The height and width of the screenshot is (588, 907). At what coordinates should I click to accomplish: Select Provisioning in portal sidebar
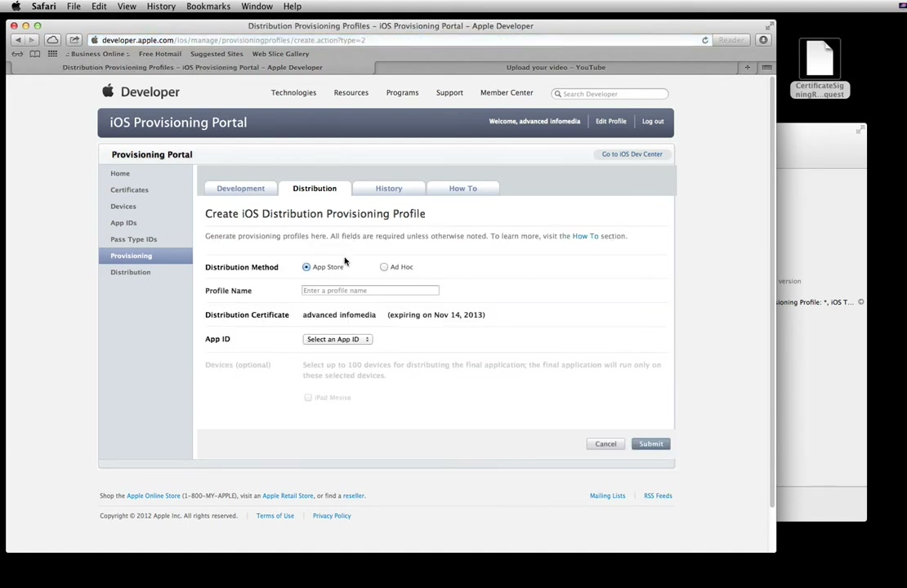pos(145,256)
